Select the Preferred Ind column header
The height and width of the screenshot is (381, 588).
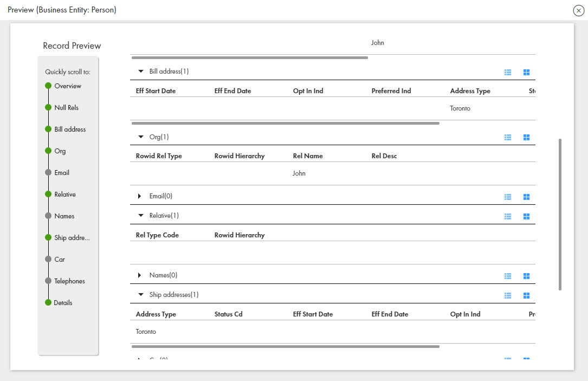click(x=391, y=91)
